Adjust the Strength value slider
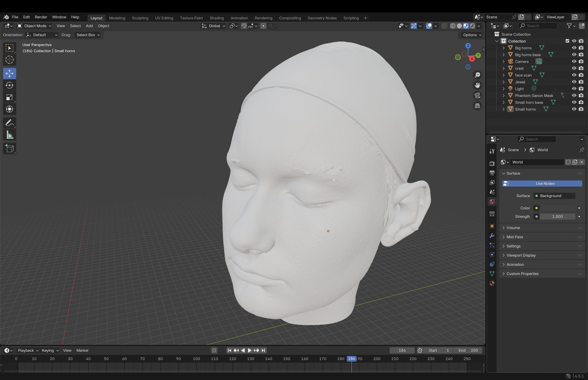588x380 pixels. pyautogui.click(x=557, y=217)
